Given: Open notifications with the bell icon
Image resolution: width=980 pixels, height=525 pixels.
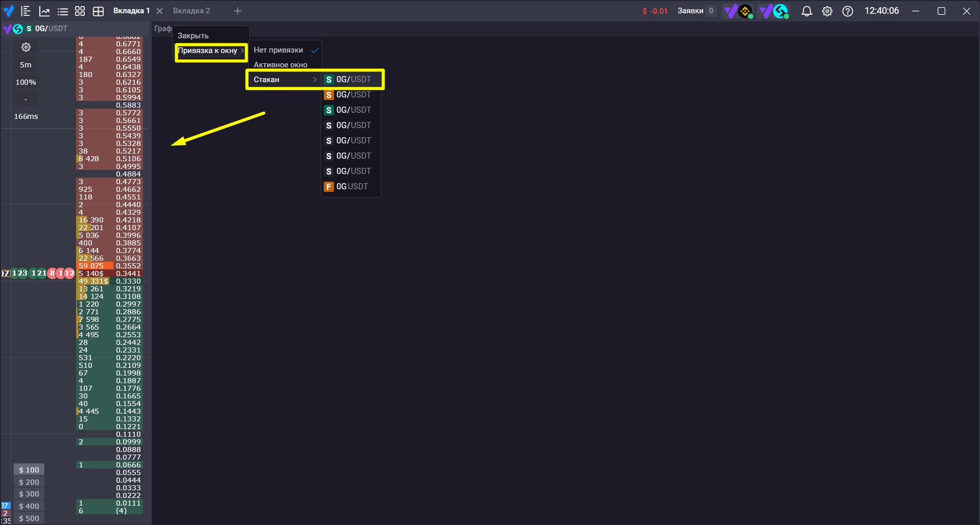Looking at the screenshot, I should pyautogui.click(x=807, y=11).
